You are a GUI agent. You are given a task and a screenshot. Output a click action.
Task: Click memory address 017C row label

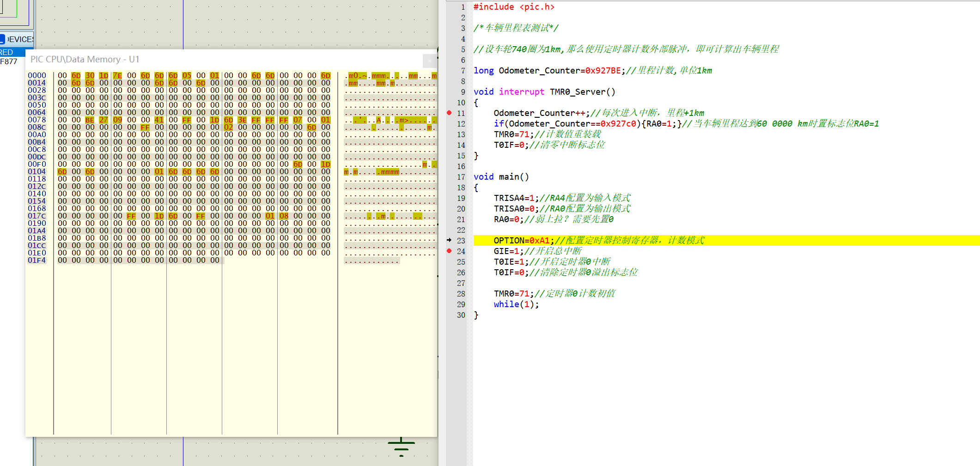tap(37, 216)
